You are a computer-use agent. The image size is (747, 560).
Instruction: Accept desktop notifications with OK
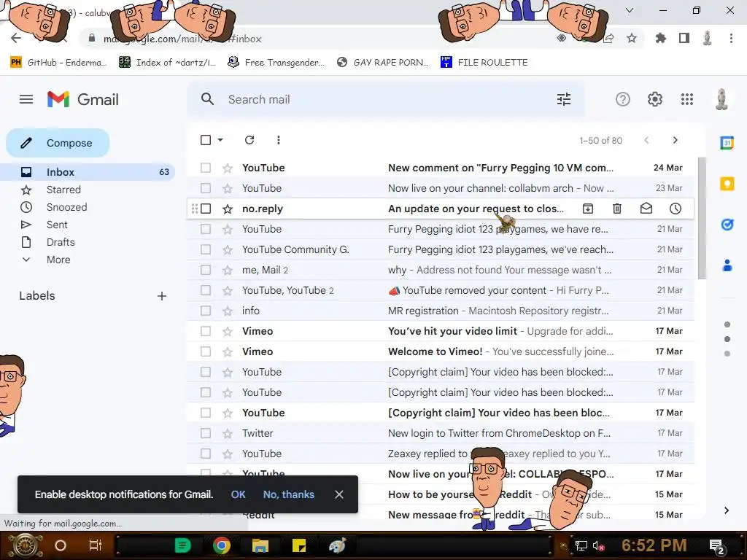(x=239, y=494)
